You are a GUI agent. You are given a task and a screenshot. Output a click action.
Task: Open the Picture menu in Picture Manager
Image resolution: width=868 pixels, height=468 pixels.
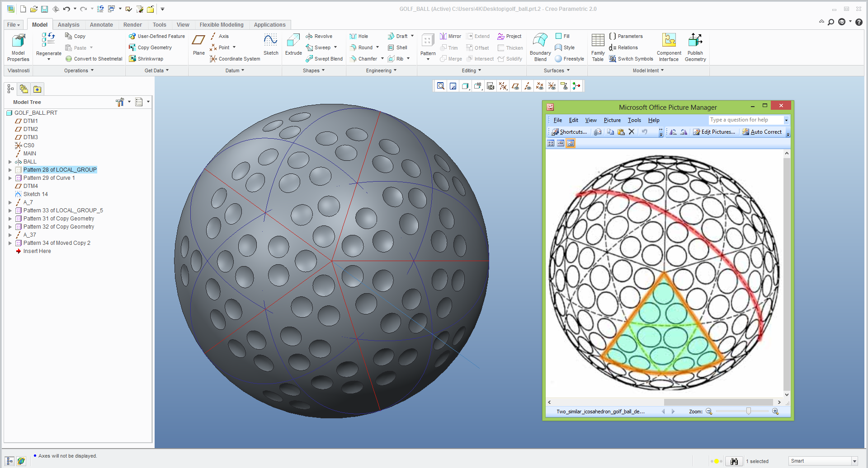pos(612,120)
